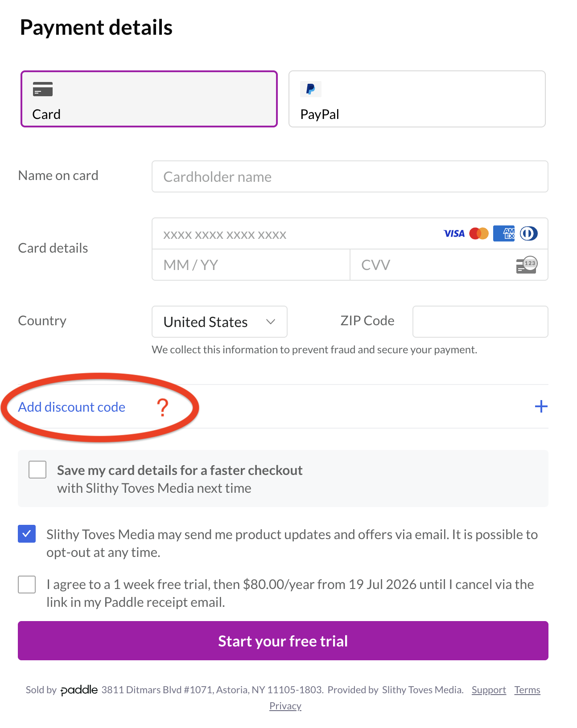577x728 pixels.
Task: Expand discount code with the plus icon
Action: tap(541, 406)
